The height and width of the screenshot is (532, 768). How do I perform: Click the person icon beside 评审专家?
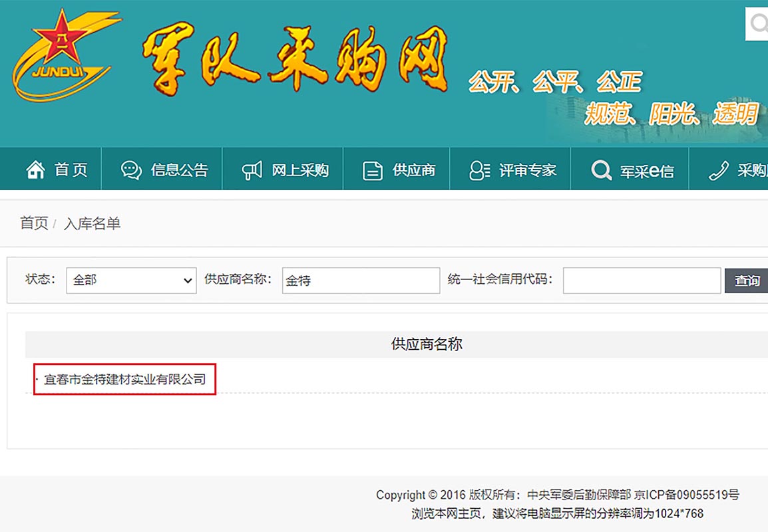[479, 170]
